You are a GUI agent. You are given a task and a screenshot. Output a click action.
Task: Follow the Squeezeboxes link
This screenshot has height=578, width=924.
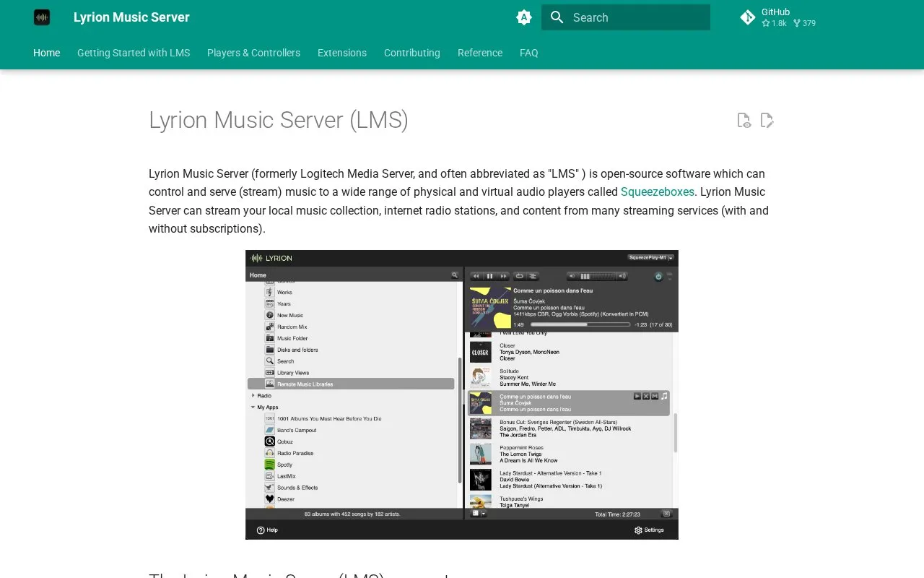[658, 191]
